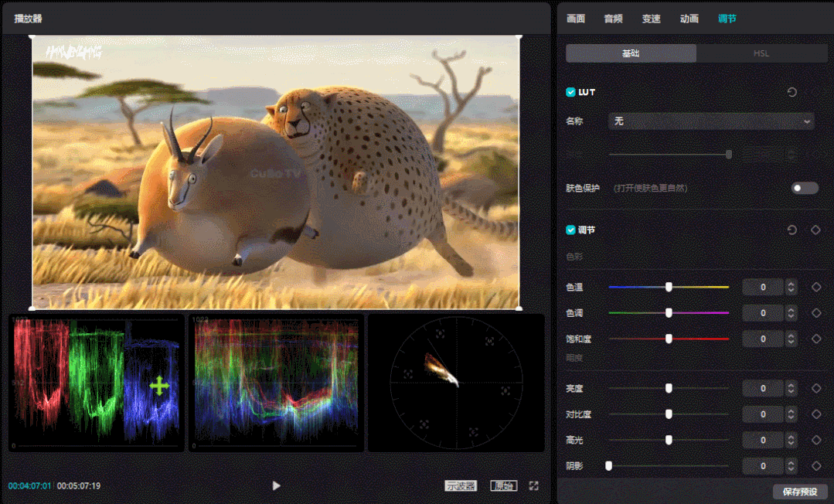834x504 pixels.
Task: Add keyframe diamond for 对比度
Action: [x=816, y=414]
